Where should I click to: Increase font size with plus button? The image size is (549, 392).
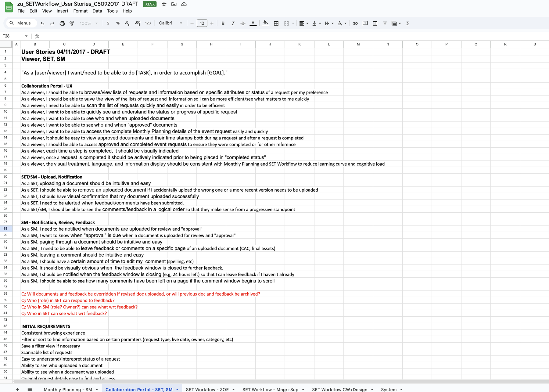point(212,23)
